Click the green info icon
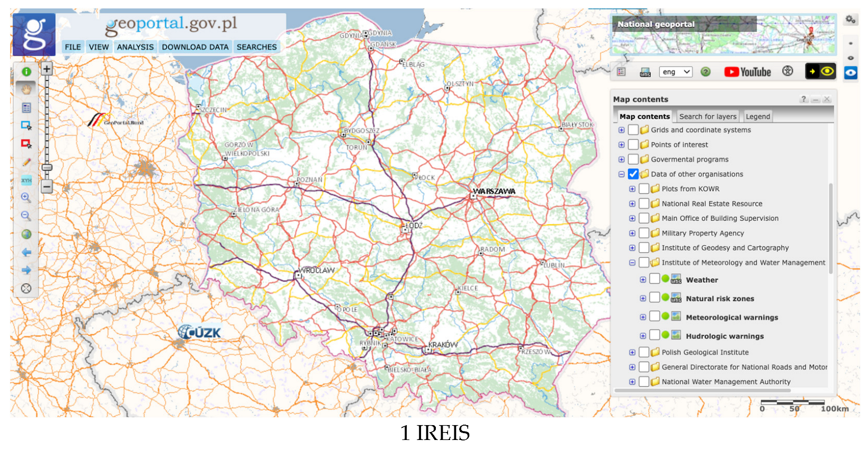868x449 pixels. click(x=26, y=71)
